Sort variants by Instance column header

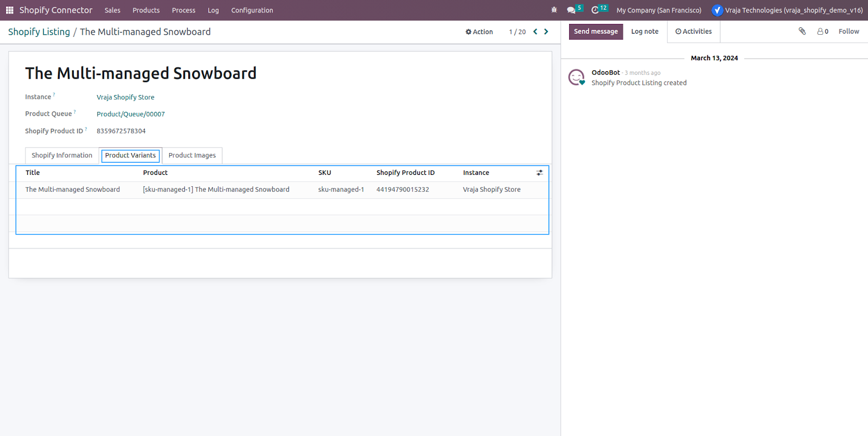pyautogui.click(x=476, y=173)
